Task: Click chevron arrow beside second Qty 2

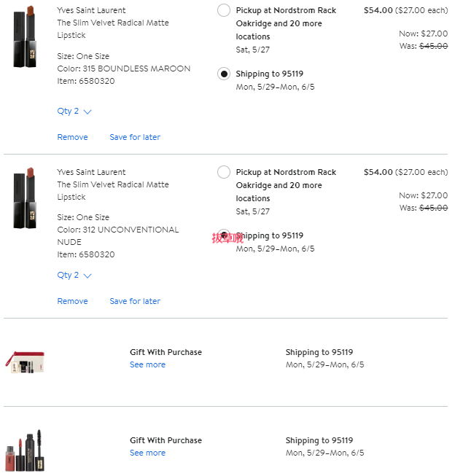Action: click(x=87, y=276)
